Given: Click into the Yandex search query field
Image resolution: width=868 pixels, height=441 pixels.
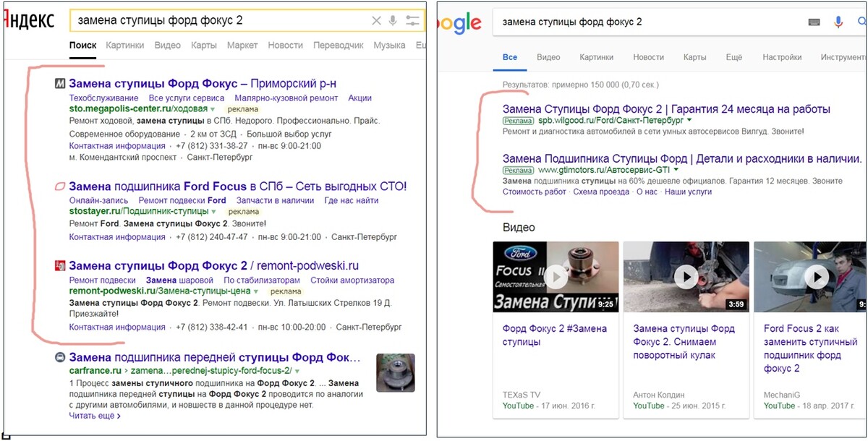Looking at the screenshot, I should click(221, 21).
